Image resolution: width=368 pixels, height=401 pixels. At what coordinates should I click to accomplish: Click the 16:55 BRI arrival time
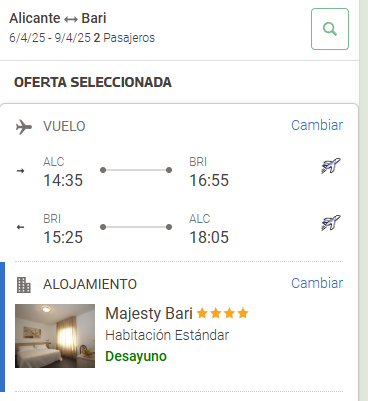point(209,180)
